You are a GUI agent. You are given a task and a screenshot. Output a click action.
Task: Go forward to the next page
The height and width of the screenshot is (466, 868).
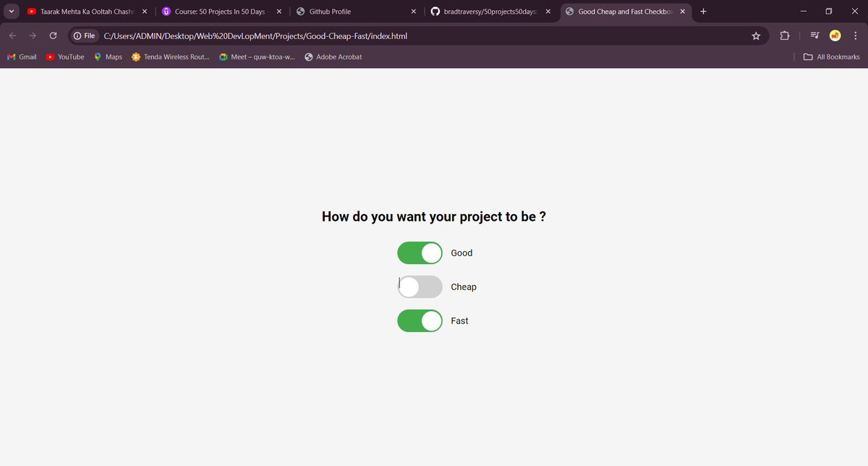(x=33, y=35)
